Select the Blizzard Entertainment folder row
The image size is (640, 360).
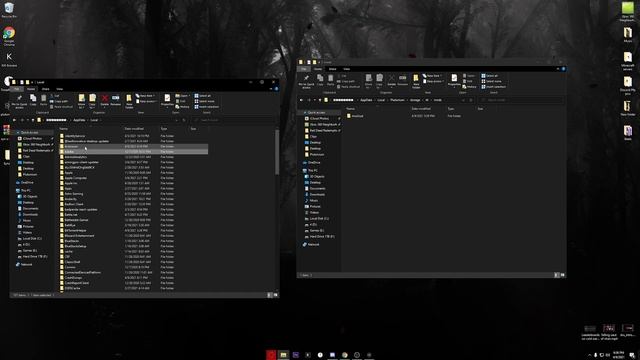[x=134, y=236]
